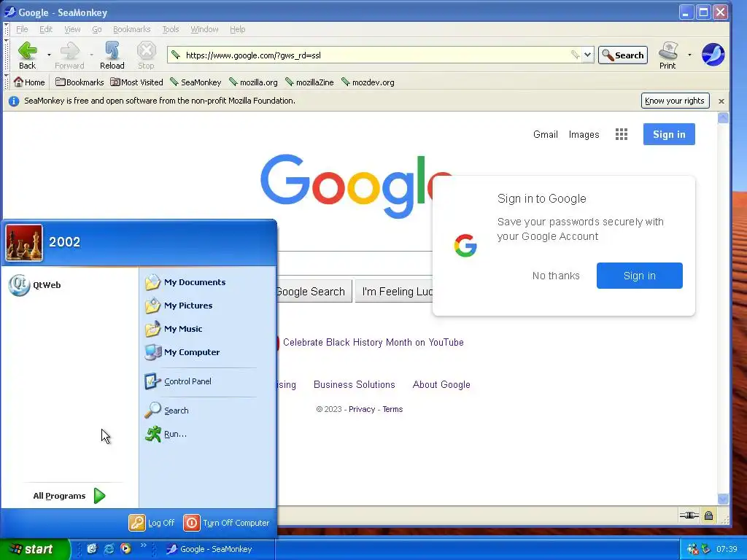Viewport: 747px width, 560px height.
Task: Open My Music in Start menu
Action: click(x=174, y=329)
